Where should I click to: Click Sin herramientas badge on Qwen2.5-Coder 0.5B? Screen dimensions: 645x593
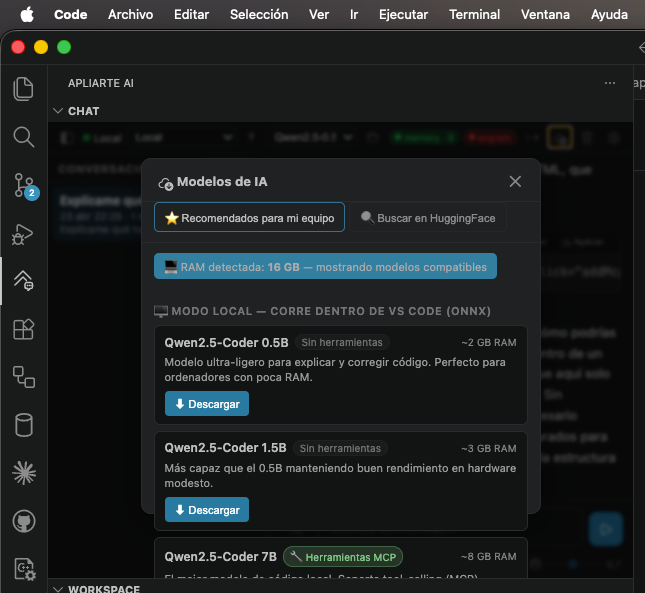pyautogui.click(x=342, y=342)
